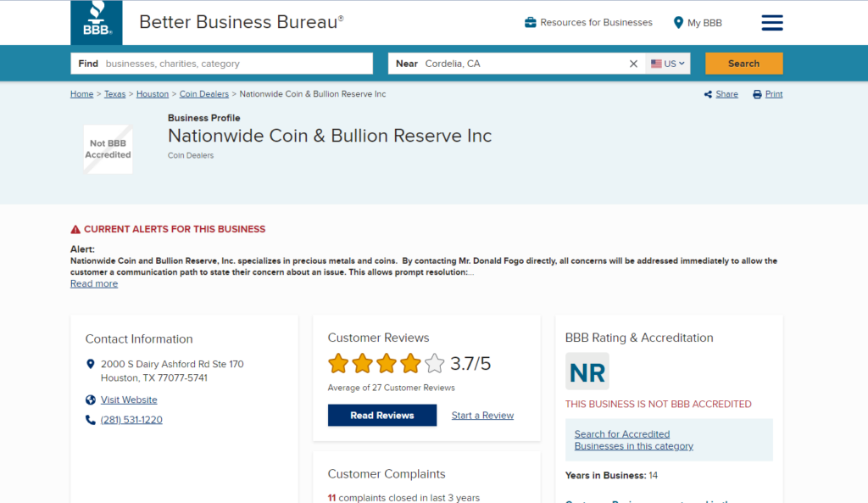Click the Better Business Bureau title text
Viewport: 868px width, 503px height.
coord(242,22)
